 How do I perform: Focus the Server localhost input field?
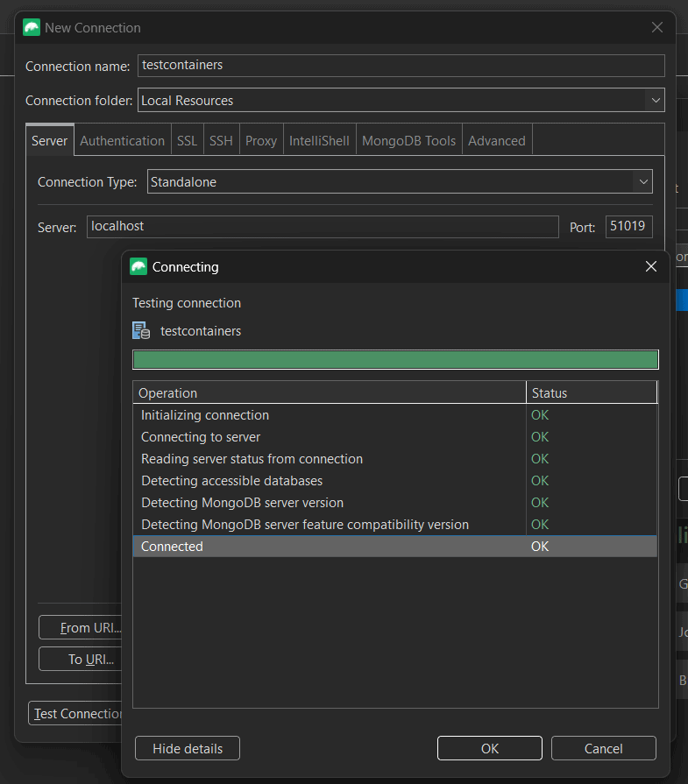(x=323, y=227)
